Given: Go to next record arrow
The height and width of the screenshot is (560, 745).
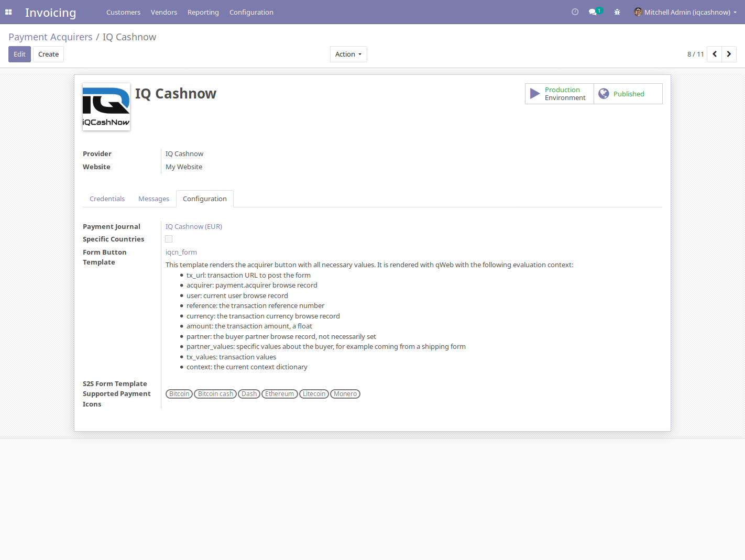Looking at the screenshot, I should [729, 54].
